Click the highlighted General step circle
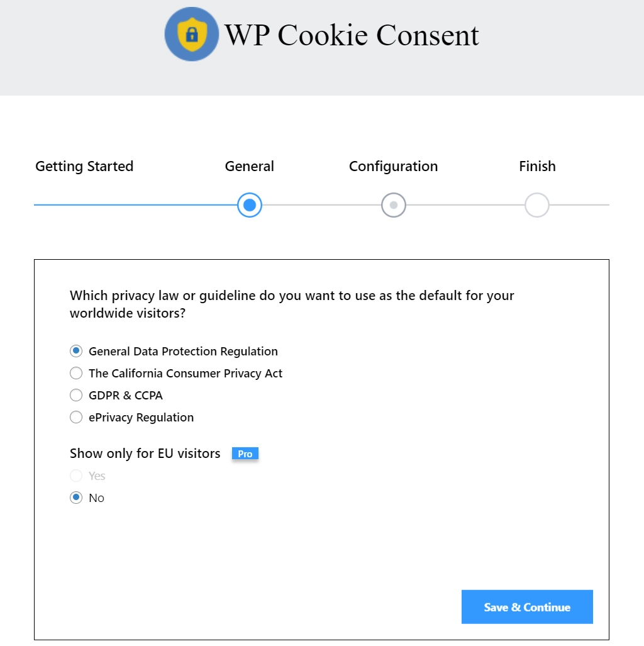Image resolution: width=644 pixels, height=646 pixels. (249, 205)
